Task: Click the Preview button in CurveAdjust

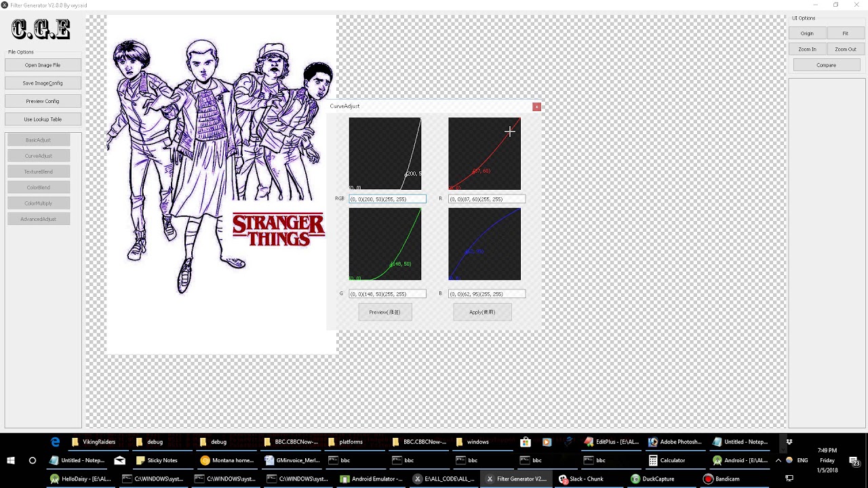Action: tap(384, 312)
